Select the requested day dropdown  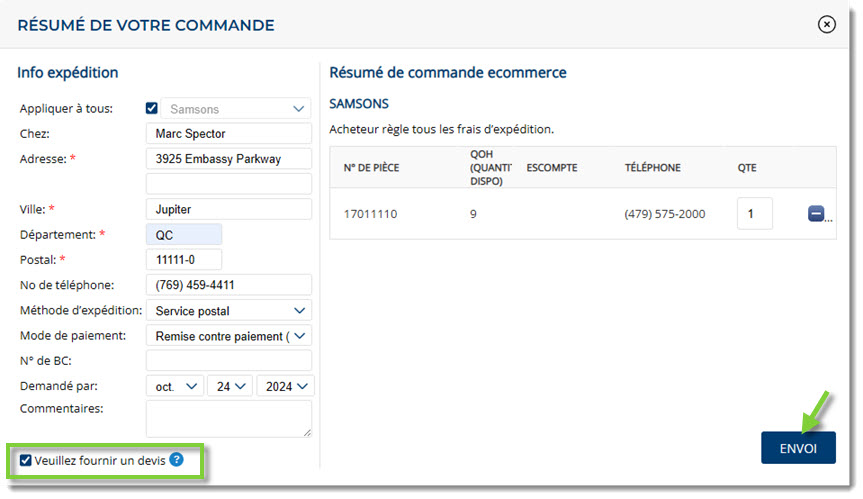click(230, 387)
